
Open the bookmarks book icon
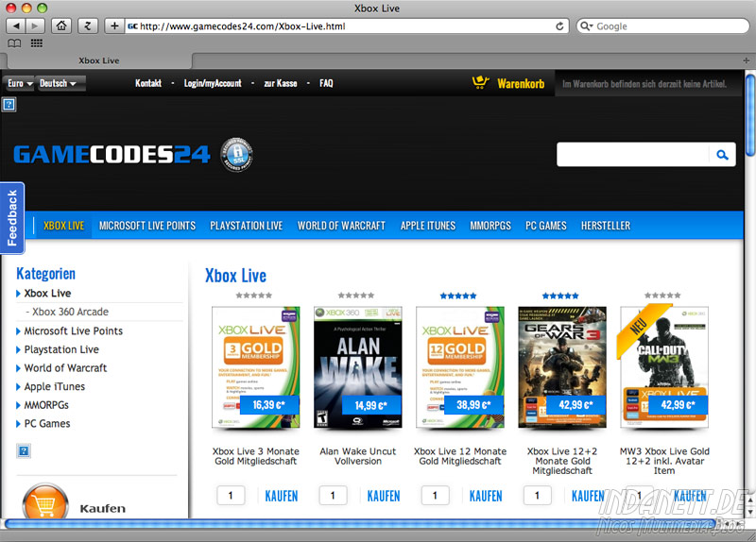pos(14,43)
